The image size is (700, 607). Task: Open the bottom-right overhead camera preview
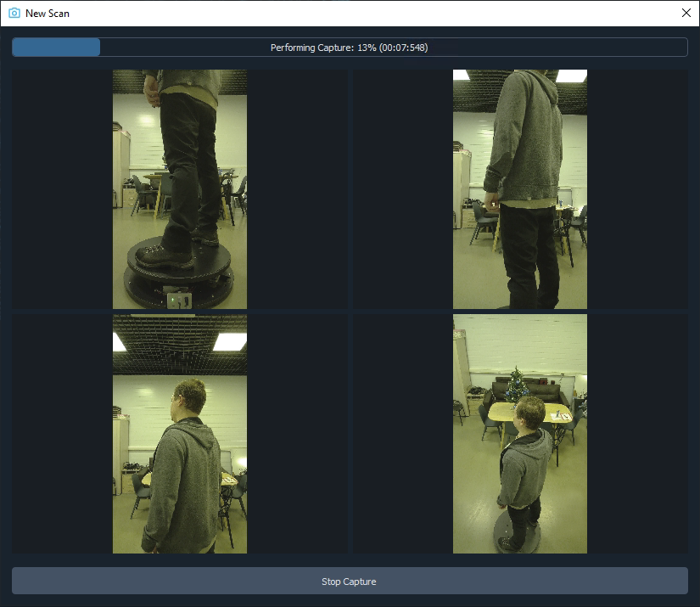(518, 433)
